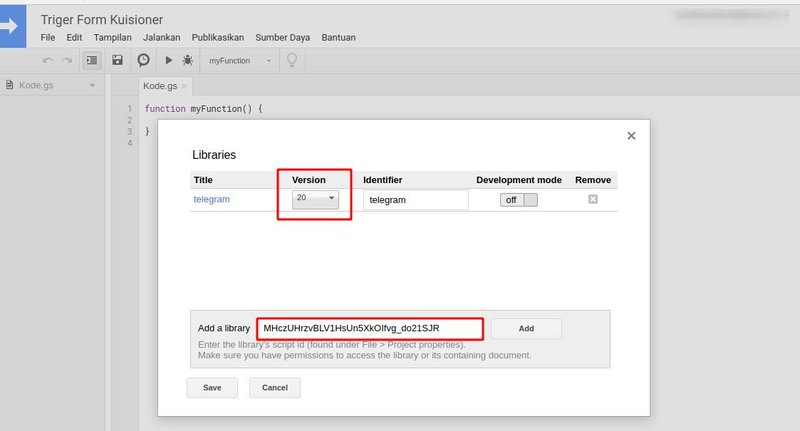Run the script with play icon
The width and height of the screenshot is (800, 431).
coord(169,61)
